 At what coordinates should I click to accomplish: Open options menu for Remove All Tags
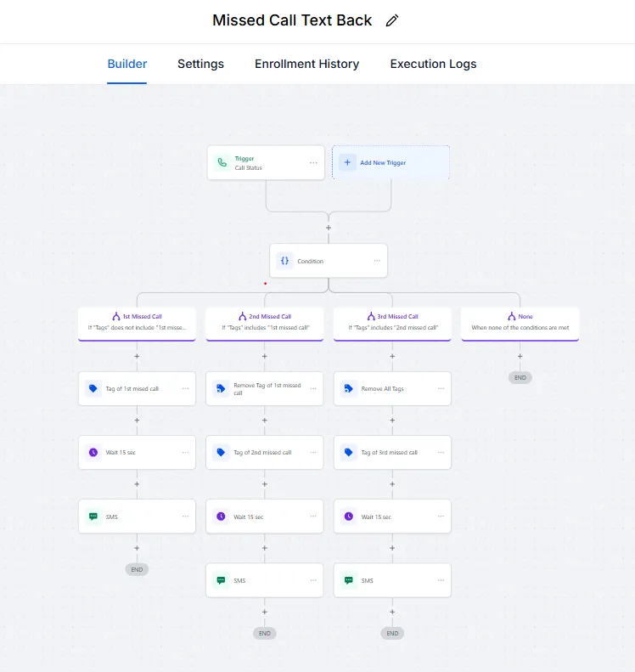pos(441,388)
